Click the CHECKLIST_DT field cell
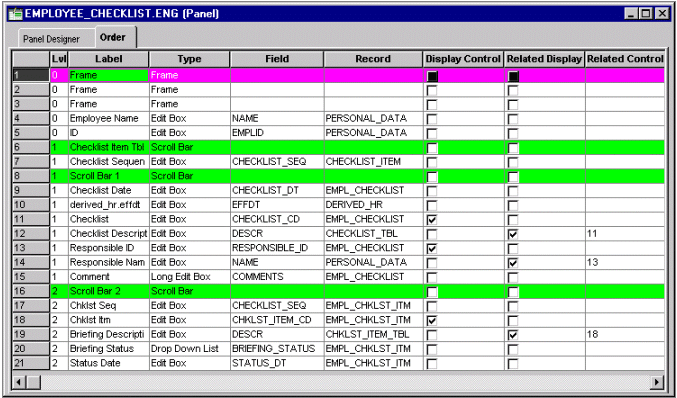 pyautogui.click(x=277, y=190)
